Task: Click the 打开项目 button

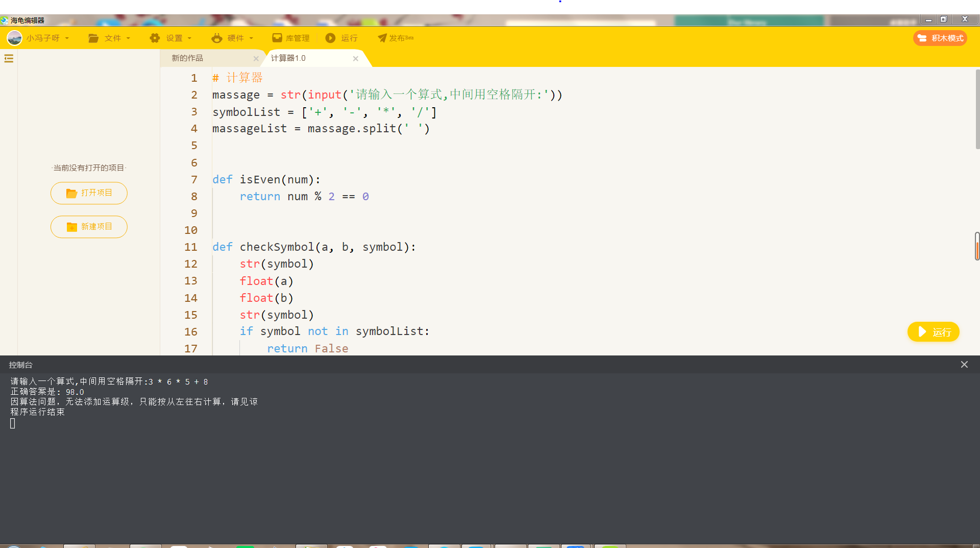Action: [89, 193]
